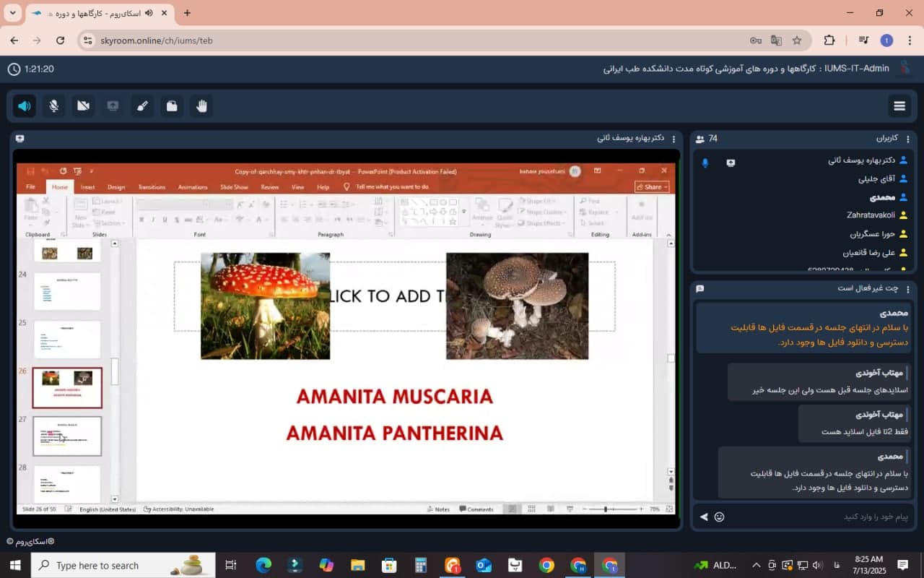Open the files folder icon
The height and width of the screenshot is (578, 924).
(x=172, y=106)
